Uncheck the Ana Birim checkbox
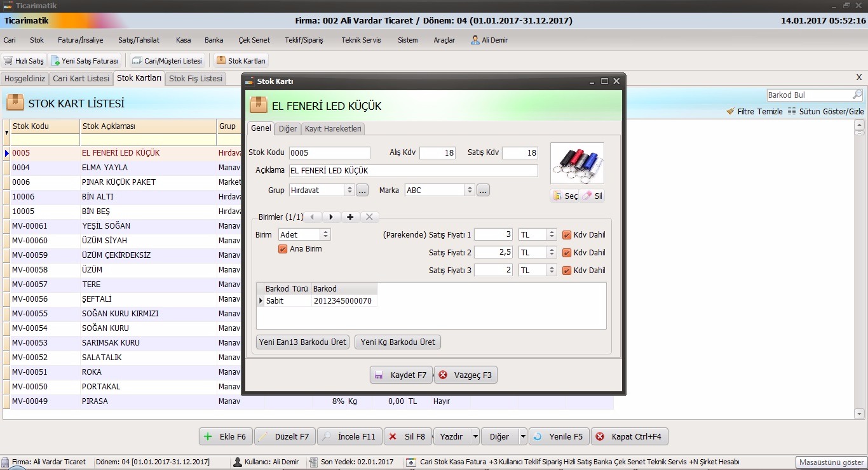The image size is (868, 470). pyautogui.click(x=283, y=249)
